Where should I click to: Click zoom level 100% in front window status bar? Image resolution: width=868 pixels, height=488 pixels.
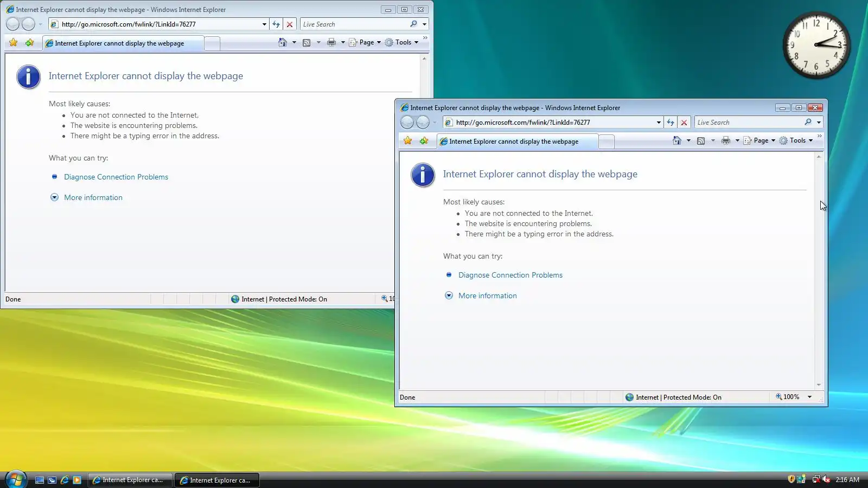(788, 397)
